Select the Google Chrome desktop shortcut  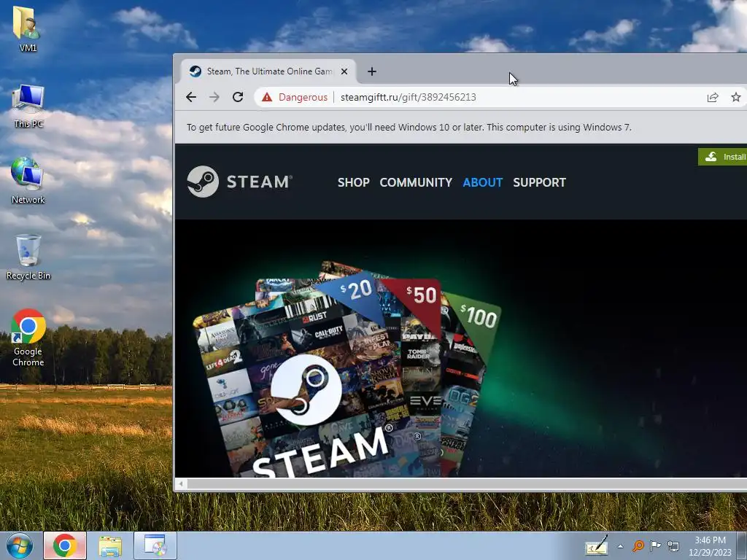(28, 337)
